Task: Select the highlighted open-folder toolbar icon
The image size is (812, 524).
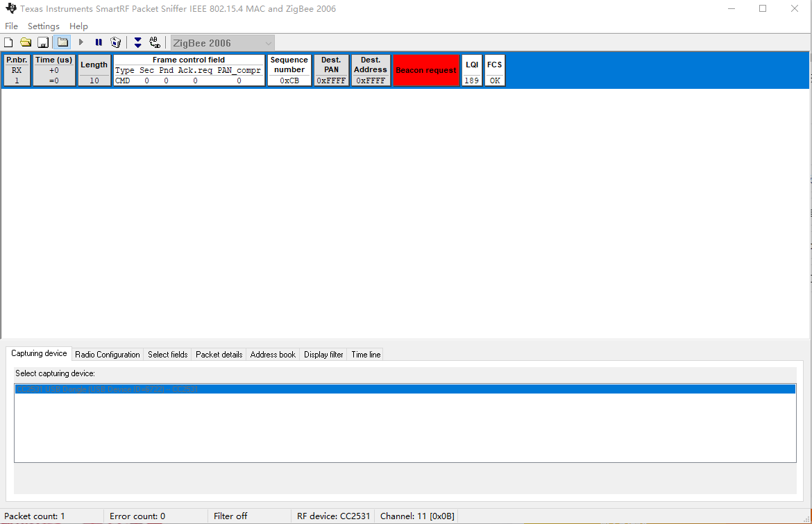Action: pyautogui.click(x=61, y=42)
